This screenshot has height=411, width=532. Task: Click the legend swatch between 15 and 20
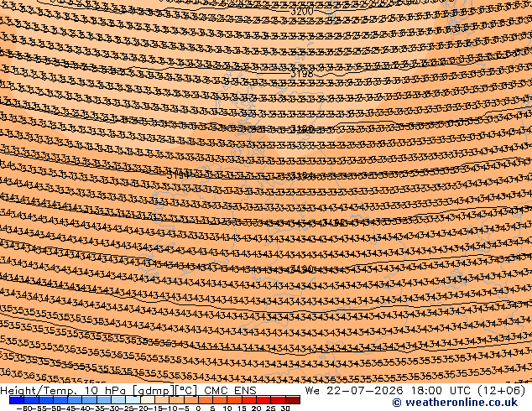(x=249, y=400)
